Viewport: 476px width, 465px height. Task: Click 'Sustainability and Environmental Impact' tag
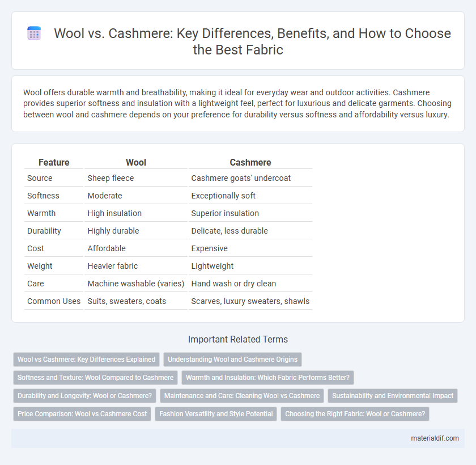click(393, 396)
